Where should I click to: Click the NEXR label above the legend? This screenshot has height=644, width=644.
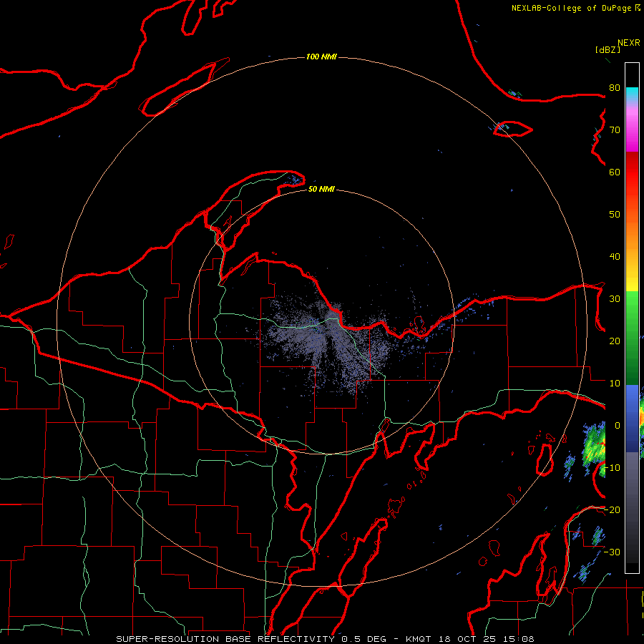pos(629,43)
